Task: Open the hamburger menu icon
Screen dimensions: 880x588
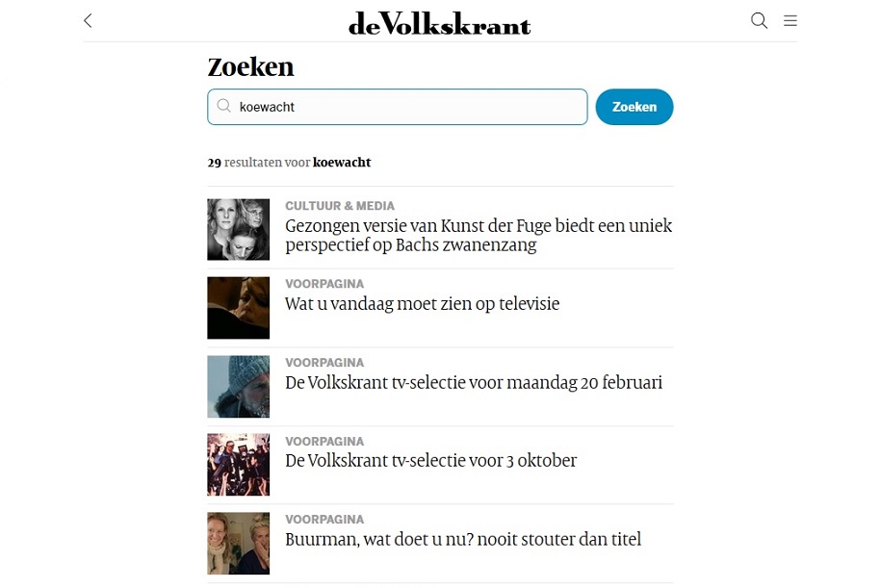Action: pos(790,21)
